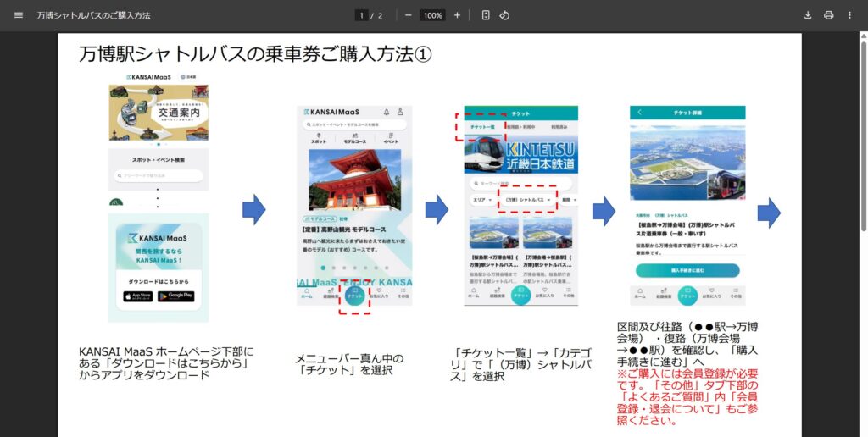Click the その他 nav icon in home screenshot
This screenshot has height=437, width=868.
click(403, 293)
